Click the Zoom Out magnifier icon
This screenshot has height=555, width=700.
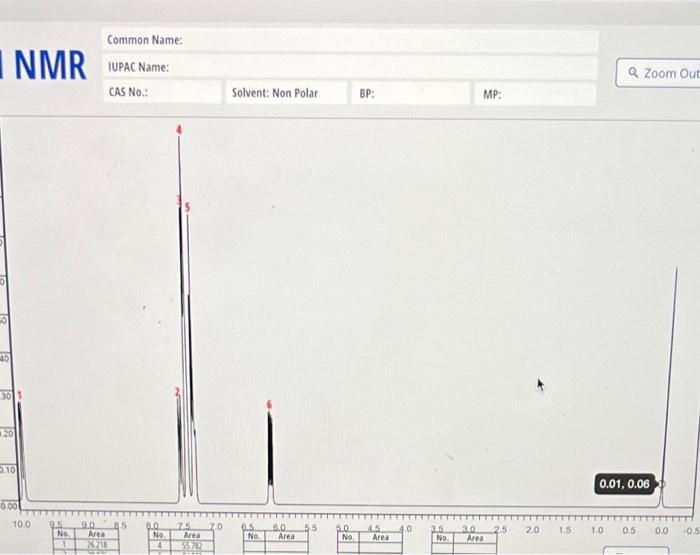(x=633, y=72)
